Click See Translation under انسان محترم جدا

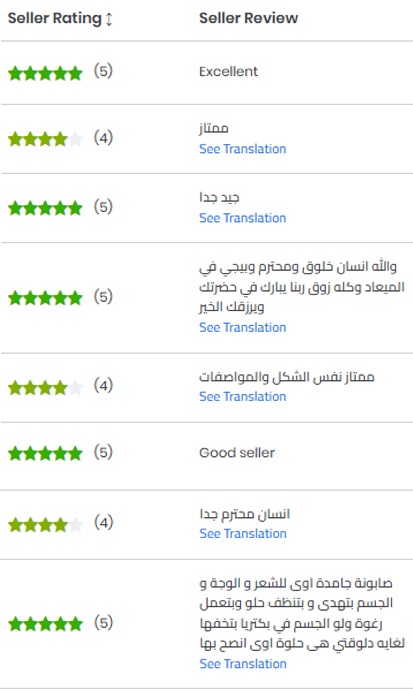point(243,533)
